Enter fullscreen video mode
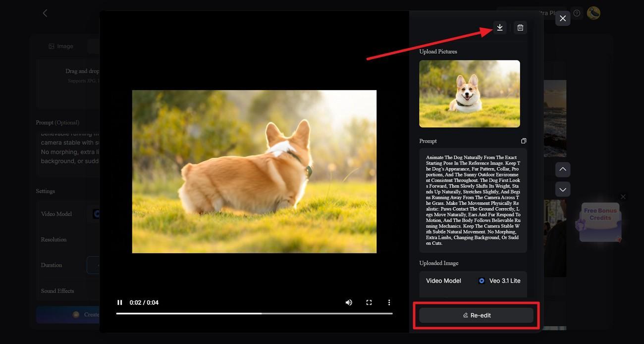This screenshot has width=644, height=344. (369, 302)
